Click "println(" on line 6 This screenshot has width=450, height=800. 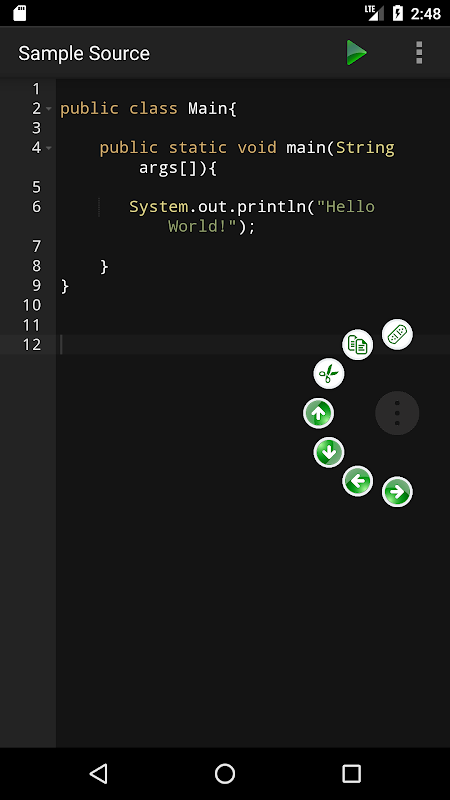point(277,207)
